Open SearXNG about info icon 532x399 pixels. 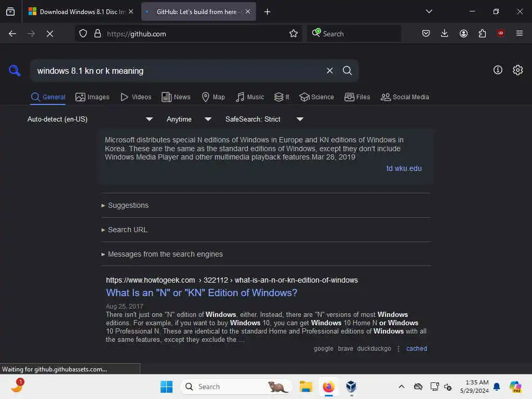[x=498, y=70]
